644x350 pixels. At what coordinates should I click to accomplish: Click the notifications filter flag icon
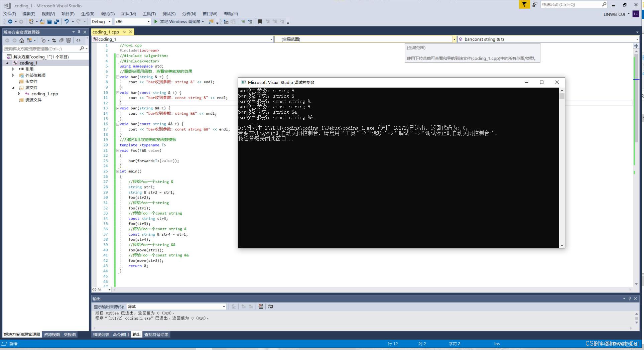tap(524, 4)
